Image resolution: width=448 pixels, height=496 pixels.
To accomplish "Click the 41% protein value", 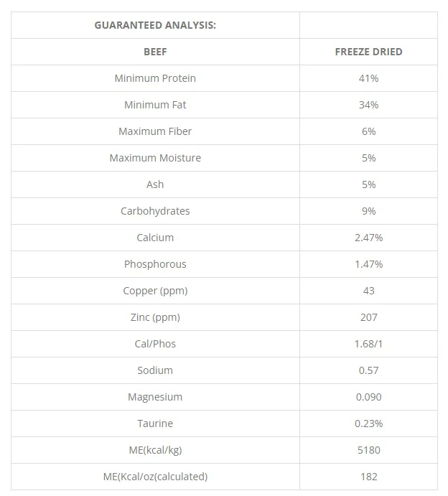I will pyautogui.click(x=368, y=78).
